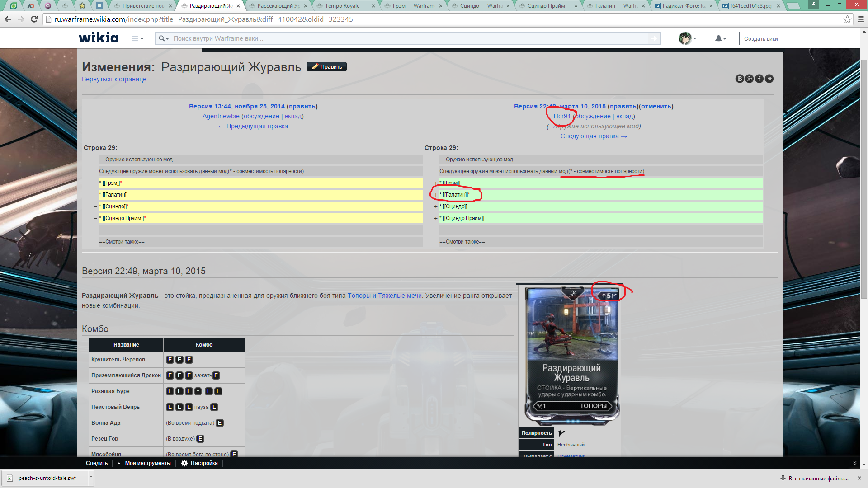Open the notifications bell dropdown
This screenshot has width=868, height=488.
[721, 38]
